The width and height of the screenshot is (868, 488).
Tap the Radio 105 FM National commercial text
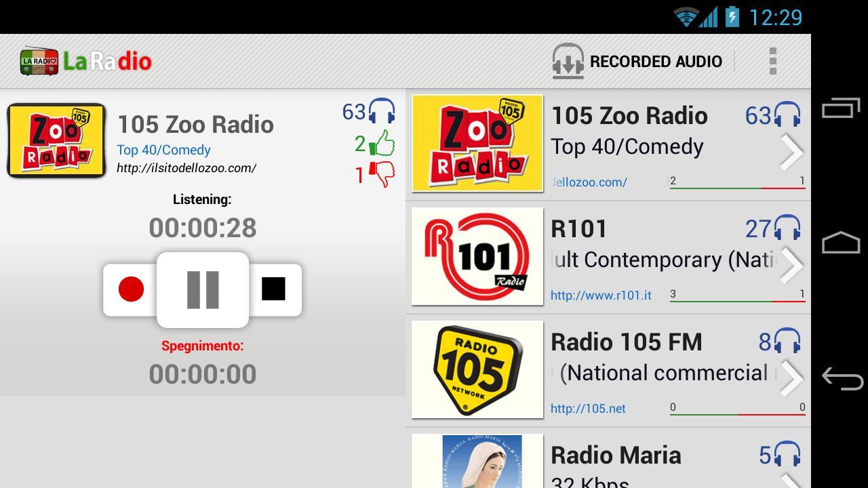pos(664,373)
